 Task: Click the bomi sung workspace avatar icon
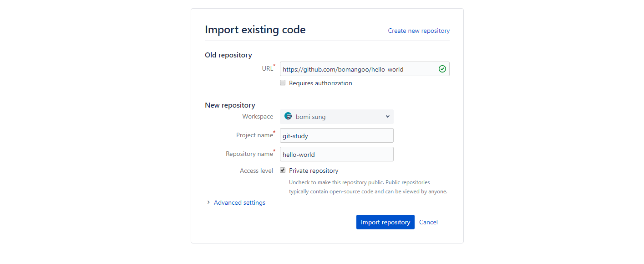point(288,116)
